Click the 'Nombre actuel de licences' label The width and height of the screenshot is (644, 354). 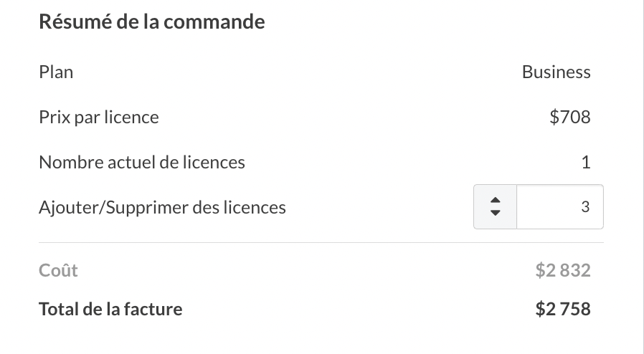[142, 163]
